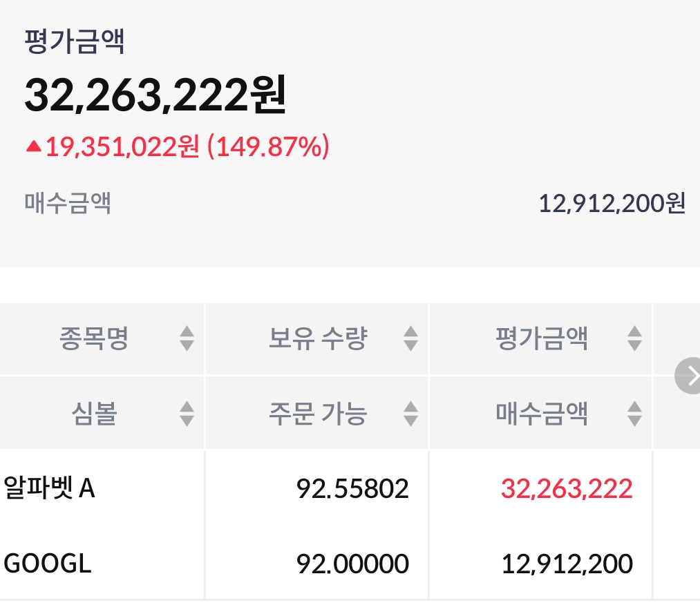Click the 19,351,022원 (149.87%) profit text
Viewport: 700px width, 614px height.
(x=187, y=146)
